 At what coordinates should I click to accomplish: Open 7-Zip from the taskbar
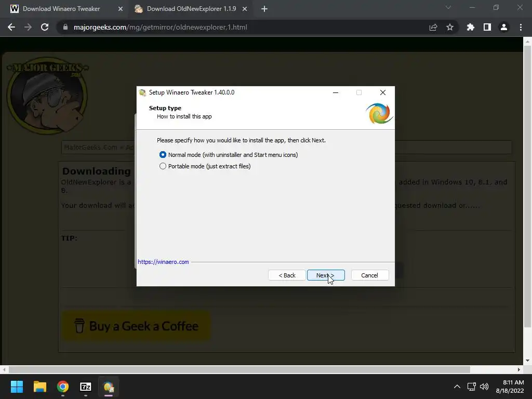pos(86,387)
